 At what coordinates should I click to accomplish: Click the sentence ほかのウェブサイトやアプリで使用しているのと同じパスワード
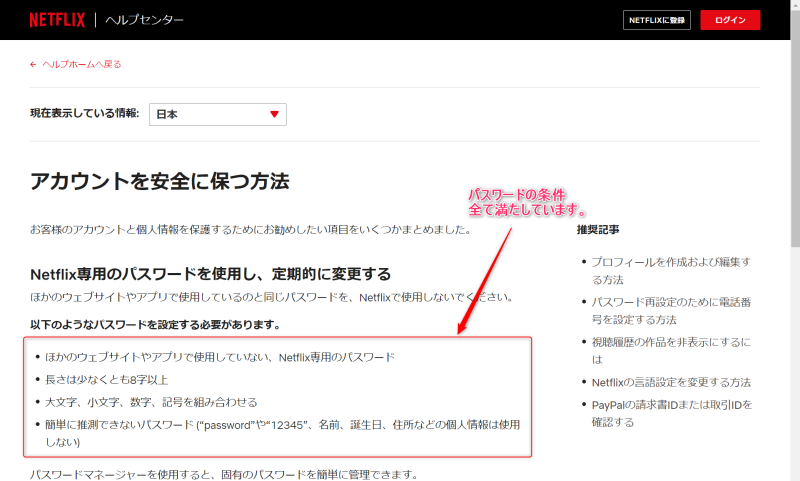pos(271,297)
